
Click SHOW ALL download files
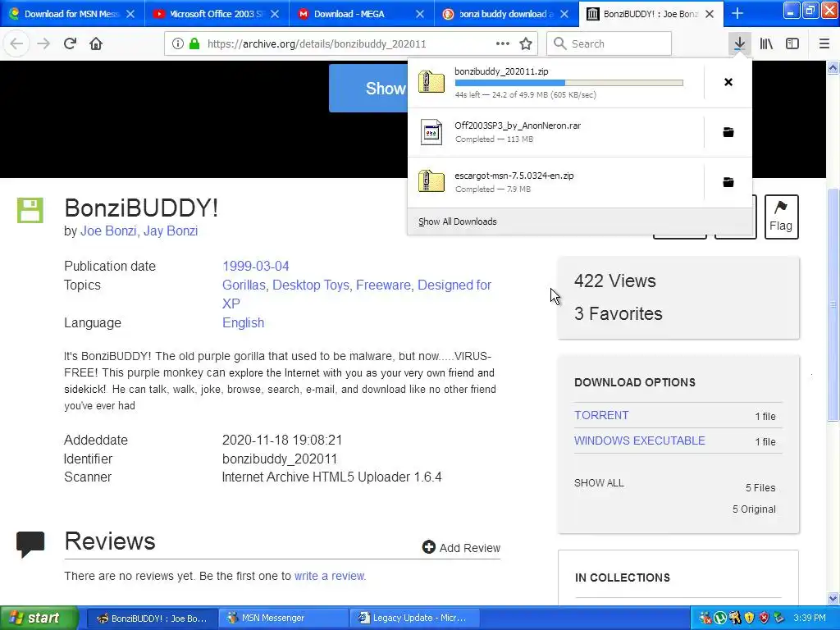coord(599,482)
